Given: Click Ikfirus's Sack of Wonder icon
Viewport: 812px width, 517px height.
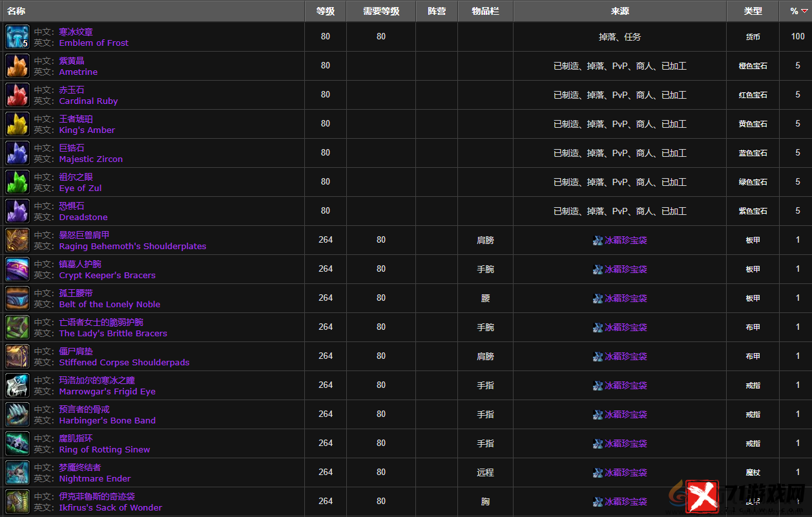Looking at the screenshot, I should click(17, 502).
